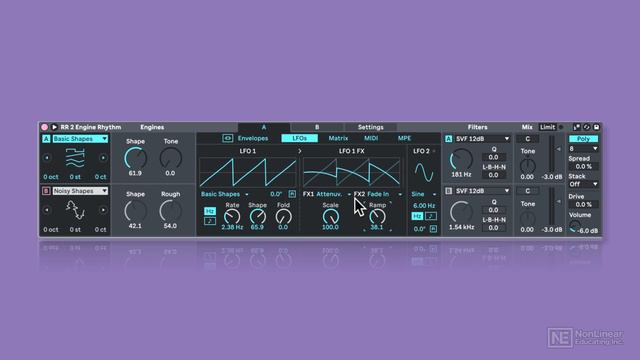Viewport: 640px width, 360px height.
Task: Click the FX1 Scale knob
Action: coord(330,217)
